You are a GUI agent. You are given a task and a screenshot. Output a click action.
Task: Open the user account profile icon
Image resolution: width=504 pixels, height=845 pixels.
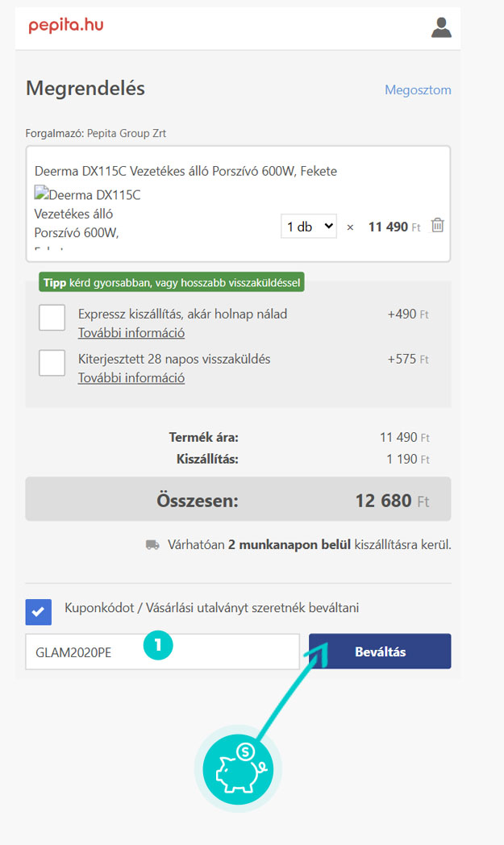click(441, 27)
